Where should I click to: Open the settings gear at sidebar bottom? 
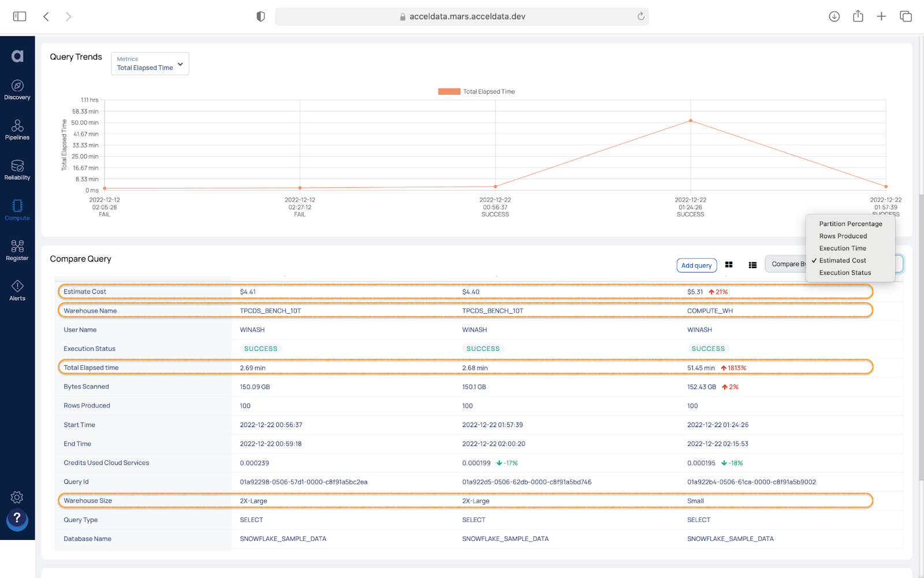coord(17,497)
